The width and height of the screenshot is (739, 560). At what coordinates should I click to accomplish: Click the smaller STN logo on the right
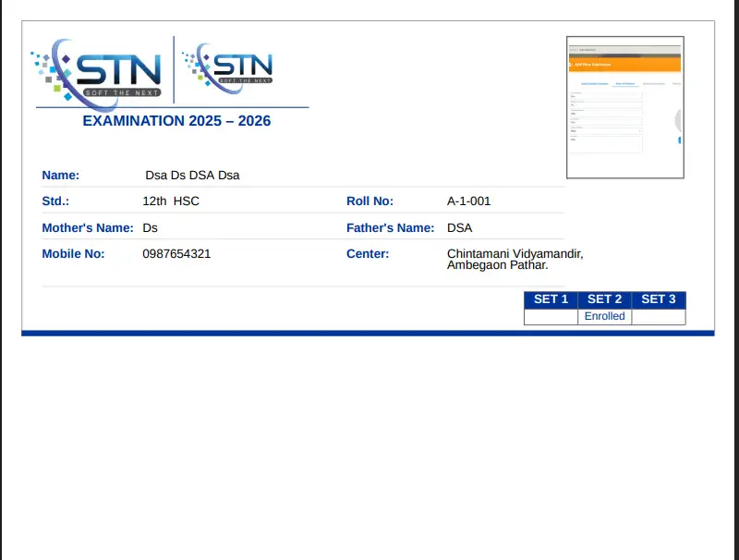coord(228,65)
